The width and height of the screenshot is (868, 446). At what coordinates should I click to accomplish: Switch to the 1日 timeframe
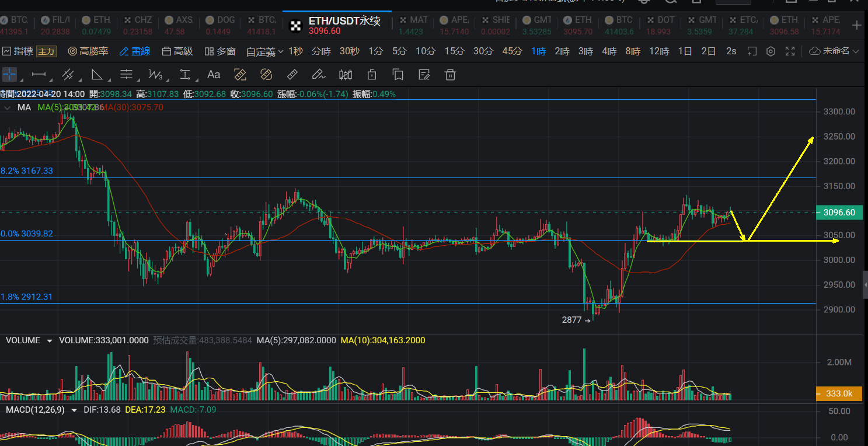pos(685,51)
